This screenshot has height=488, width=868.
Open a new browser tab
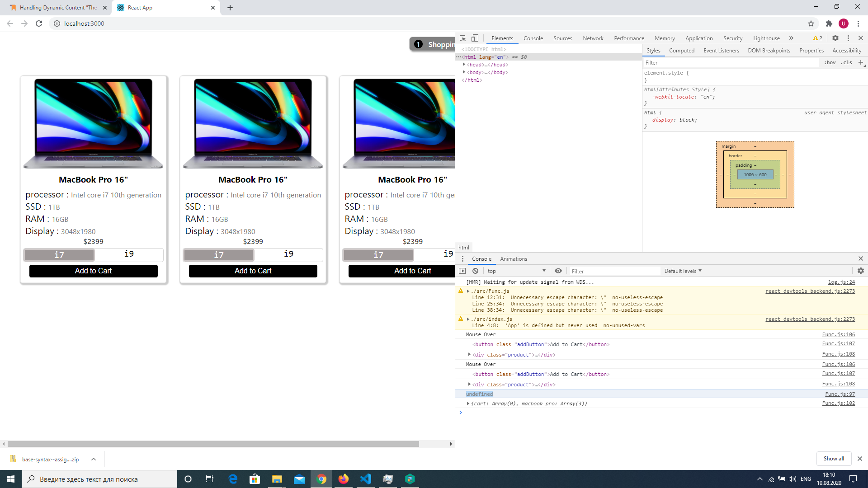pyautogui.click(x=230, y=8)
